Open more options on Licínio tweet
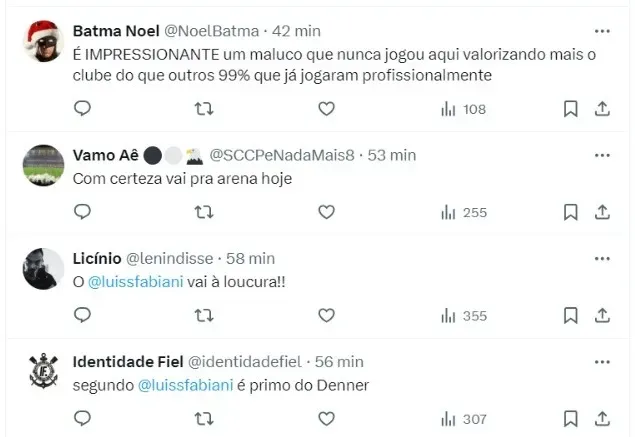The image size is (635, 437). pyautogui.click(x=602, y=258)
